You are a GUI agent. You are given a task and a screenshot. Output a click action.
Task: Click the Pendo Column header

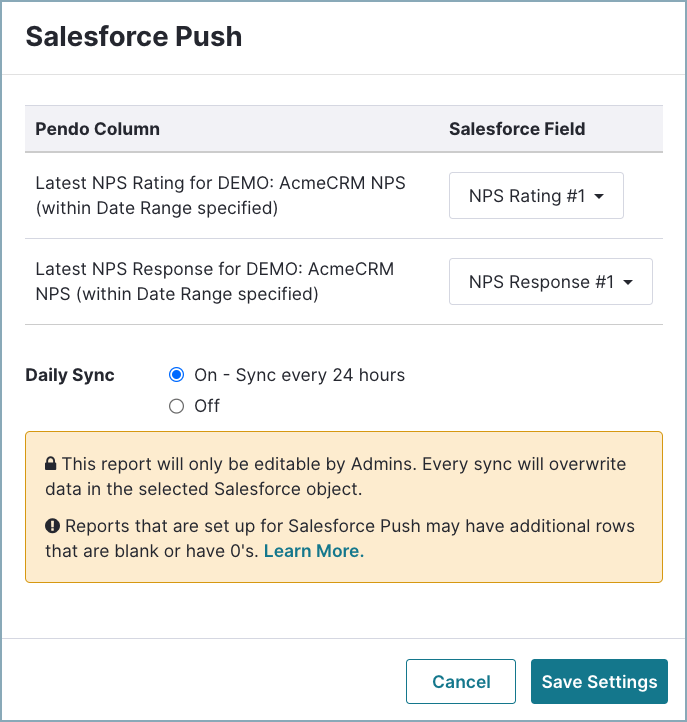click(x=98, y=129)
